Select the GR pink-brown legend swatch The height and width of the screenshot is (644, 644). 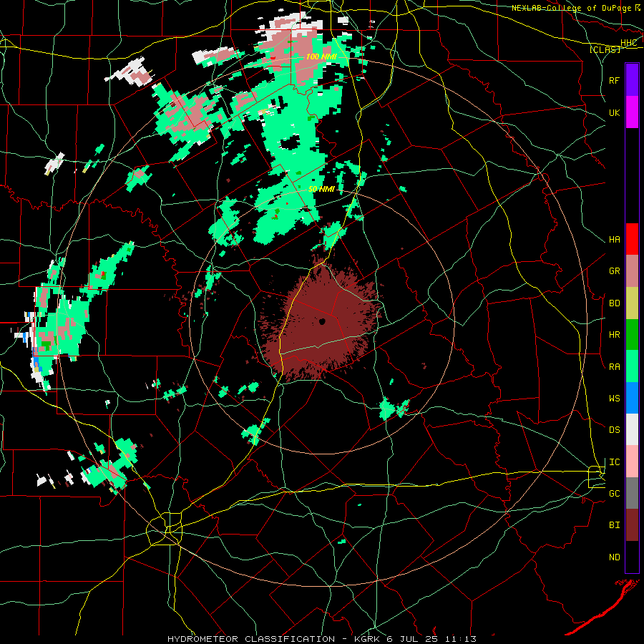632,271
